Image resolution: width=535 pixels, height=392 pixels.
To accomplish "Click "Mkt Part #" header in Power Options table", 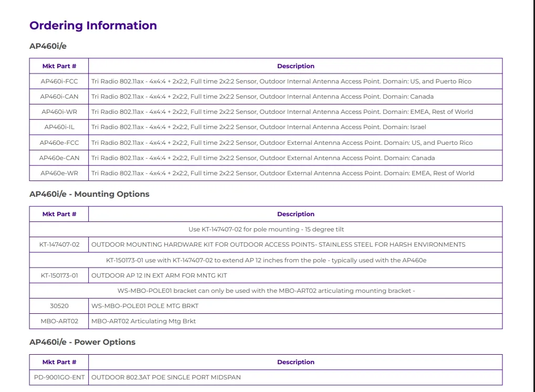I will coord(59,362).
